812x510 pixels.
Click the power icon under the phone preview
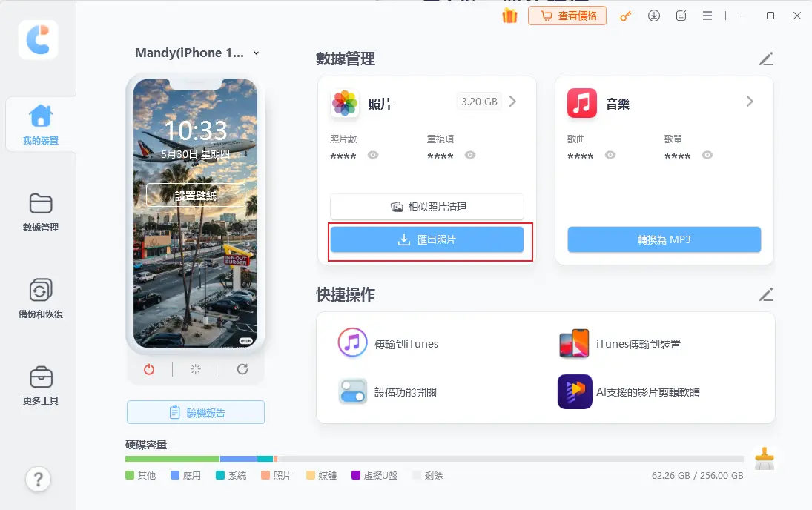pyautogui.click(x=149, y=369)
